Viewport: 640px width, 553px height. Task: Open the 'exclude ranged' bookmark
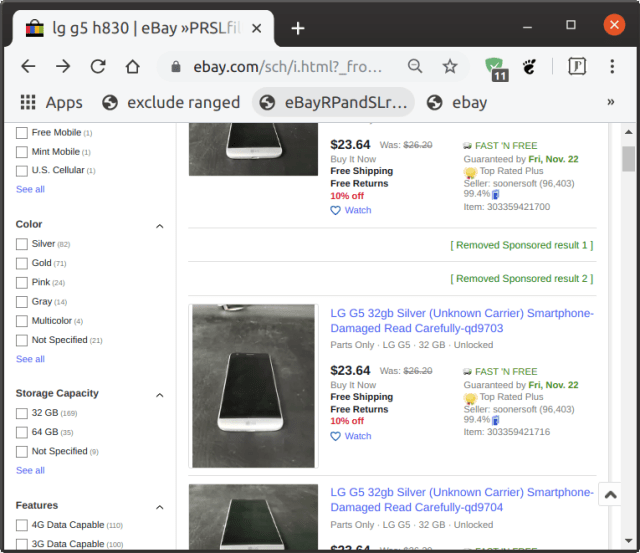tap(171, 102)
